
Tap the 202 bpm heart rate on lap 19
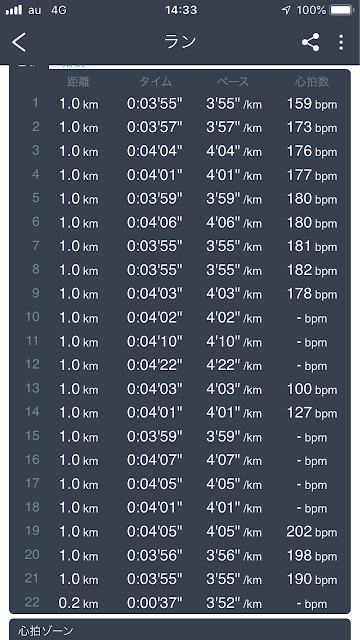[x=312, y=532]
